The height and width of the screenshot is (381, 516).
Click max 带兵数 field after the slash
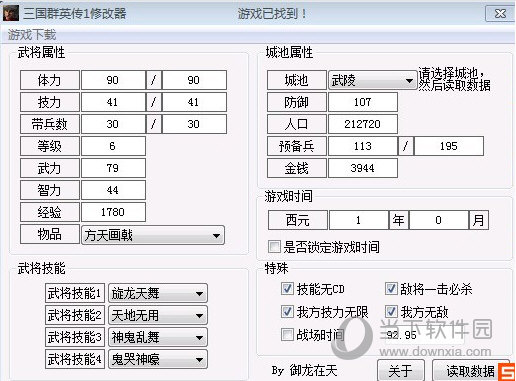click(194, 124)
